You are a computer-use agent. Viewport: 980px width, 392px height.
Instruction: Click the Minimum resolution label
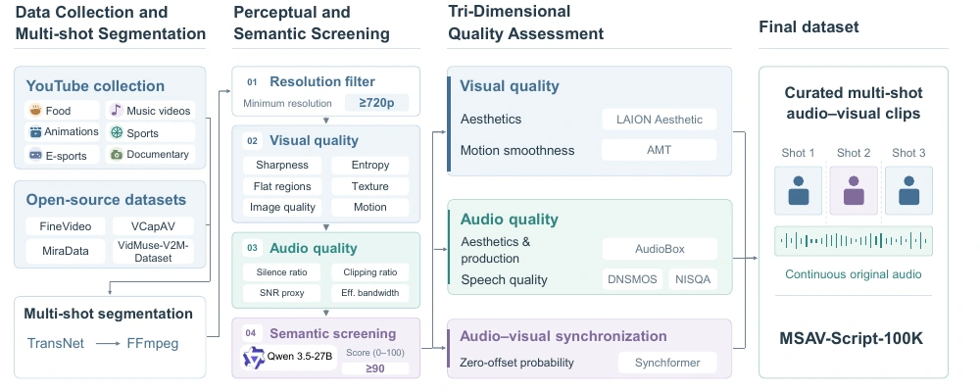tap(287, 103)
